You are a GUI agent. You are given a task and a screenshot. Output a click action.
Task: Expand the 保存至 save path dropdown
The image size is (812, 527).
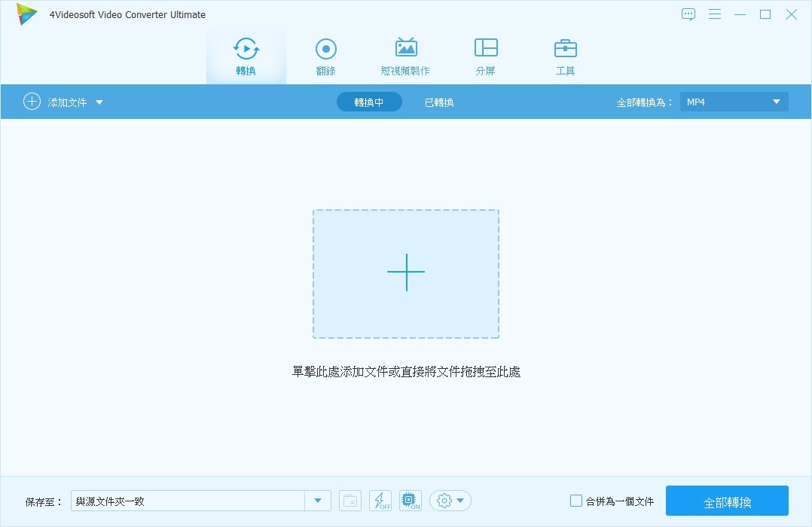(x=318, y=501)
